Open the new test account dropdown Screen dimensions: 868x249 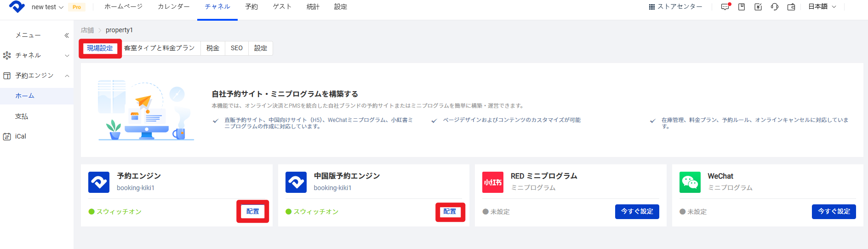point(47,7)
